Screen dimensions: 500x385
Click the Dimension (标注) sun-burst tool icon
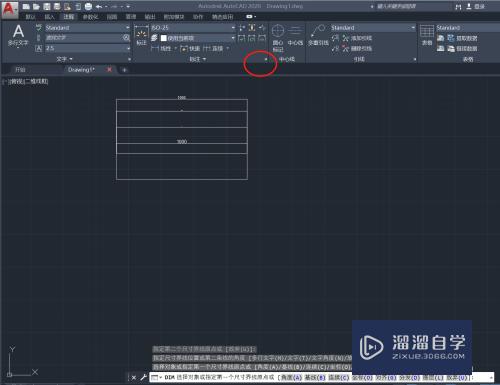point(142,36)
